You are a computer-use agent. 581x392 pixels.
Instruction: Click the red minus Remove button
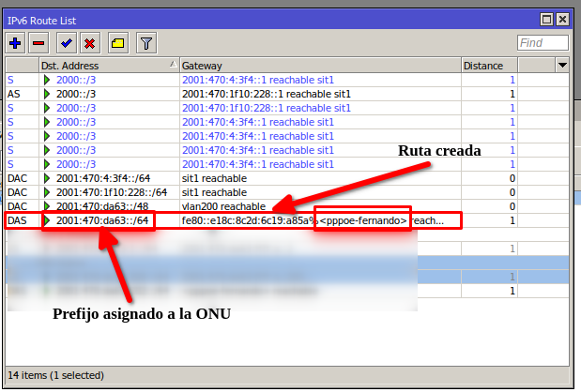(x=38, y=42)
